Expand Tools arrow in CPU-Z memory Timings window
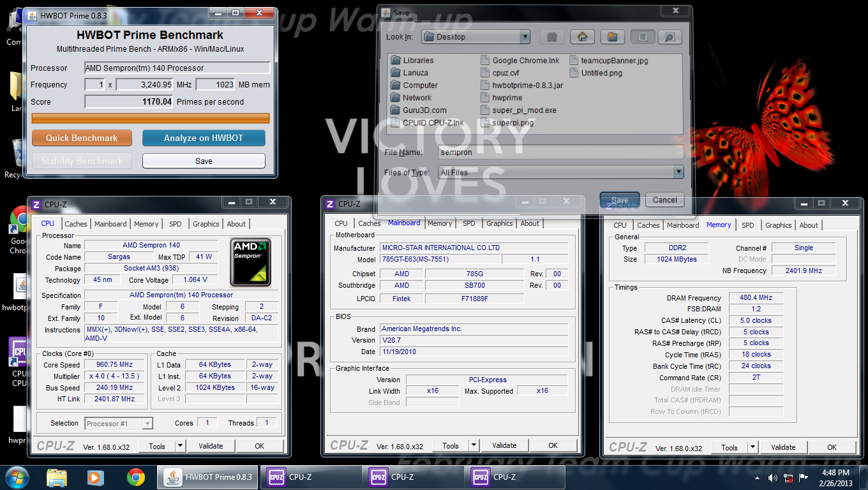Viewport: 868px width, 490px height. (x=752, y=447)
